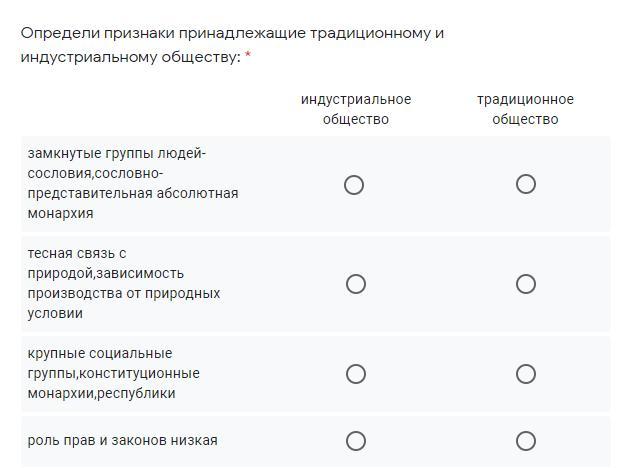Mark nature dependence row as traditional society
Viewport: 624px width, 468px height.
525,284
